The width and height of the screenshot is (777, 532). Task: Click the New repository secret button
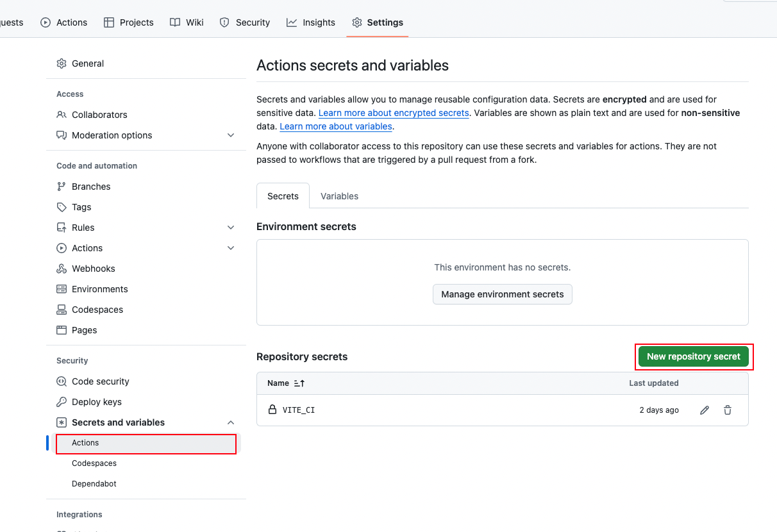coord(693,356)
